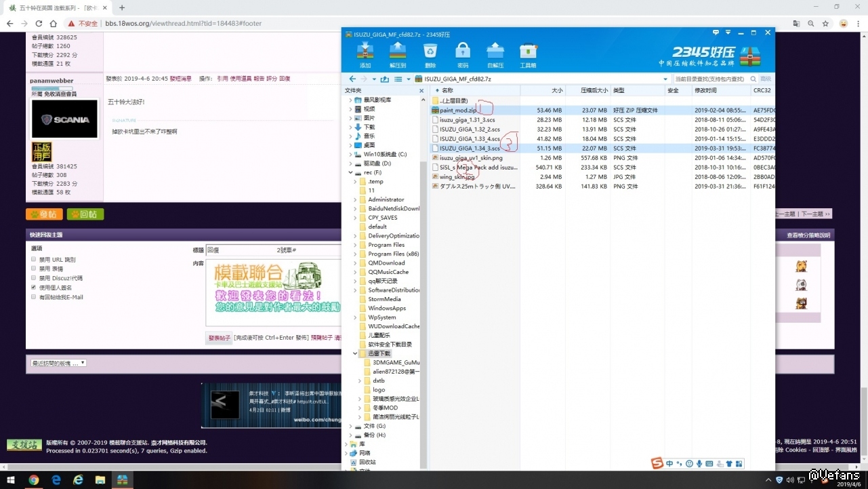
Task: Expand the Program Files folder node
Action: click(354, 245)
